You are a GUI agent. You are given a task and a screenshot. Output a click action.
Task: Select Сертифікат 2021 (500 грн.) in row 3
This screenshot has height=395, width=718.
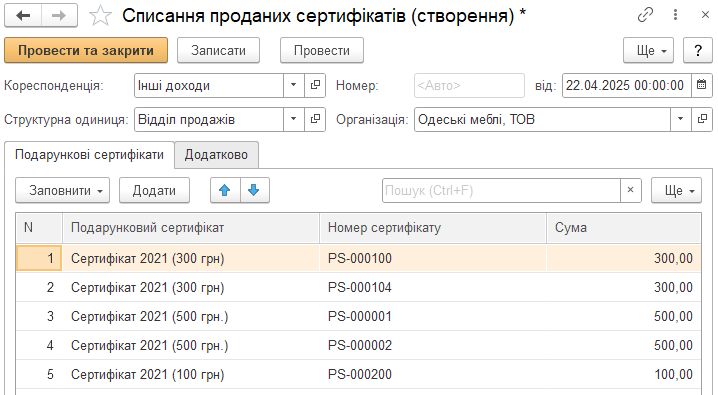tap(190, 316)
